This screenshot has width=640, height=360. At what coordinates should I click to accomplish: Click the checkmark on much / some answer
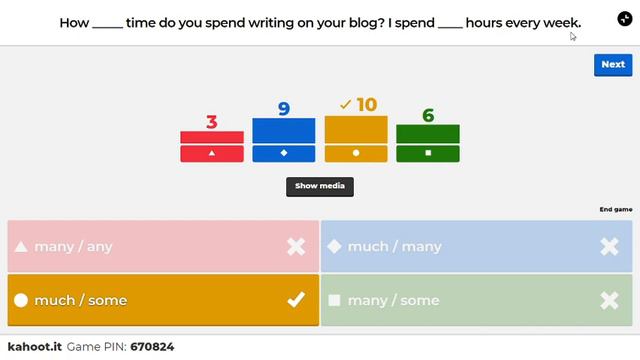coord(296,300)
